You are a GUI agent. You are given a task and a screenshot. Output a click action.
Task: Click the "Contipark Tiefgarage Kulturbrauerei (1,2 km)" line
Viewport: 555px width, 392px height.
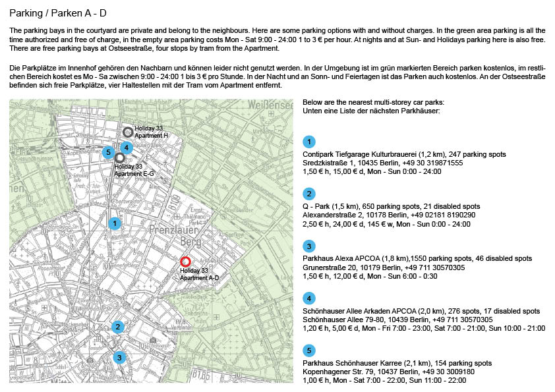[404, 154]
